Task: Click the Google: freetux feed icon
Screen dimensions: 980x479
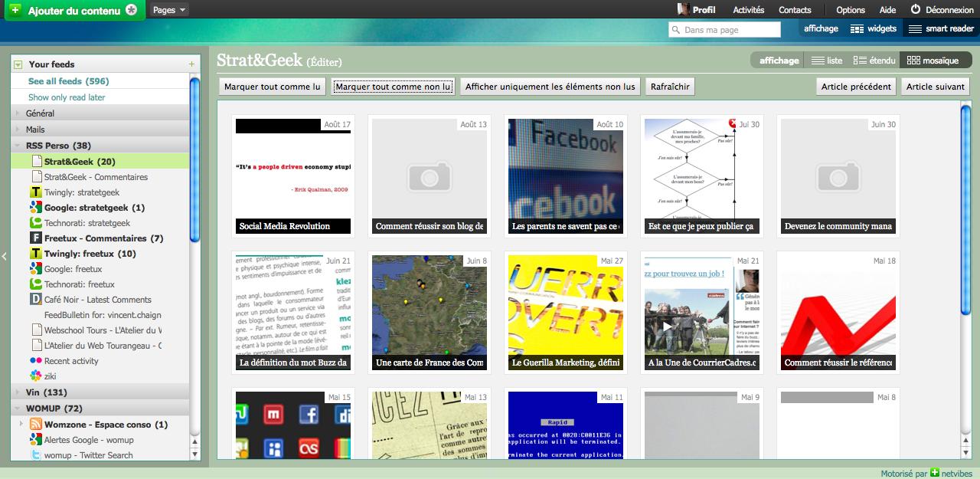Action: click(x=35, y=269)
